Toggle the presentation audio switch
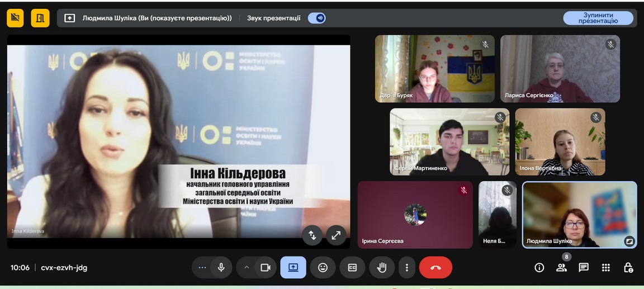 [x=317, y=18]
